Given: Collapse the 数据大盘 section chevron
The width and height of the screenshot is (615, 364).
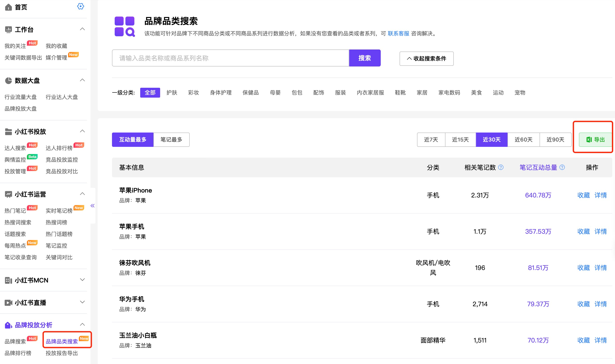Looking at the screenshot, I should pyautogui.click(x=82, y=80).
